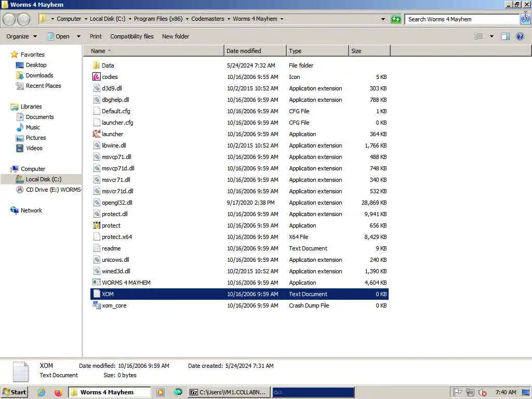532x399 pixels.
Task: Expand address bar history dropdown
Action: click(x=383, y=19)
